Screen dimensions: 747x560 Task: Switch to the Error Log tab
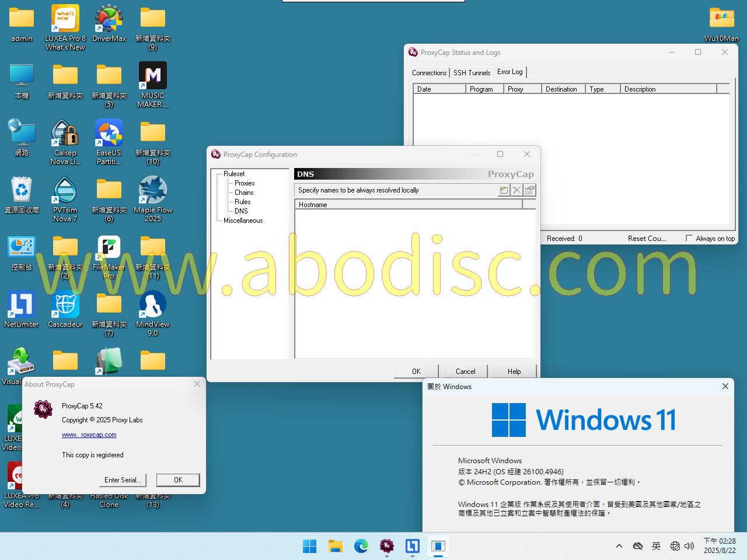510,72
